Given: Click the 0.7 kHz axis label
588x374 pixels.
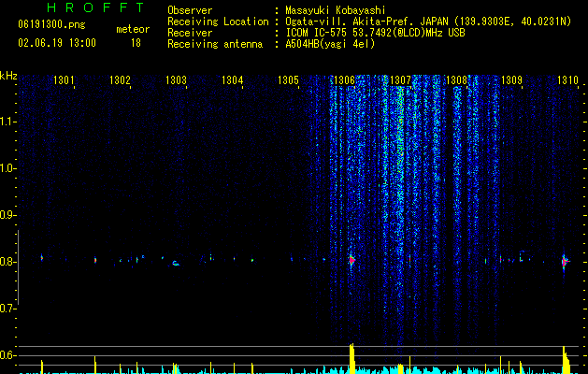Looking at the screenshot, I should [7, 309].
